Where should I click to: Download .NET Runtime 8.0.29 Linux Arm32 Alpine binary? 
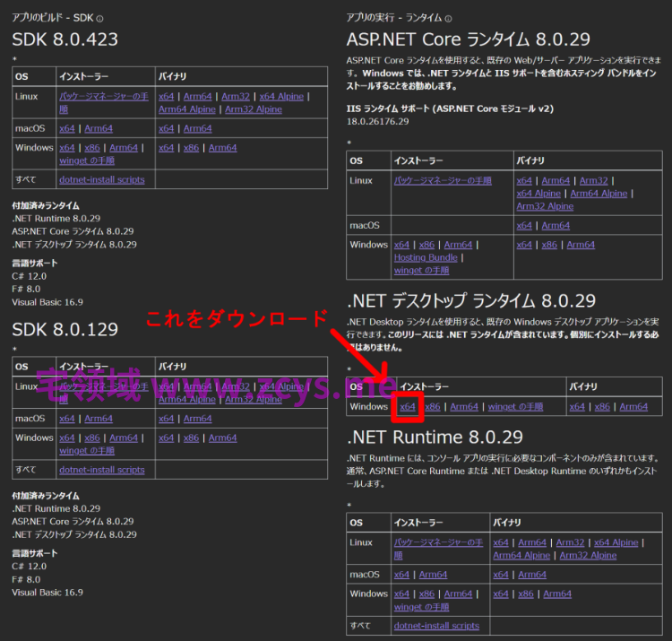(x=588, y=556)
